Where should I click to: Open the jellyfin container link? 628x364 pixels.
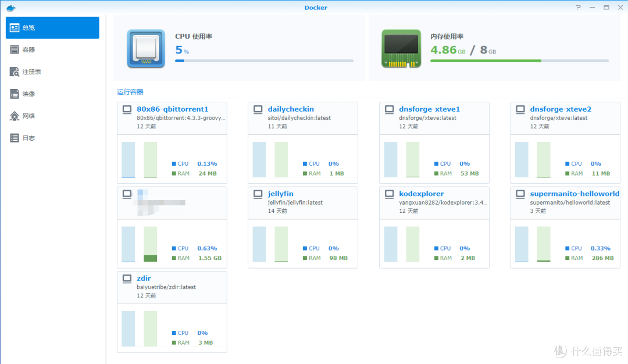[280, 194]
